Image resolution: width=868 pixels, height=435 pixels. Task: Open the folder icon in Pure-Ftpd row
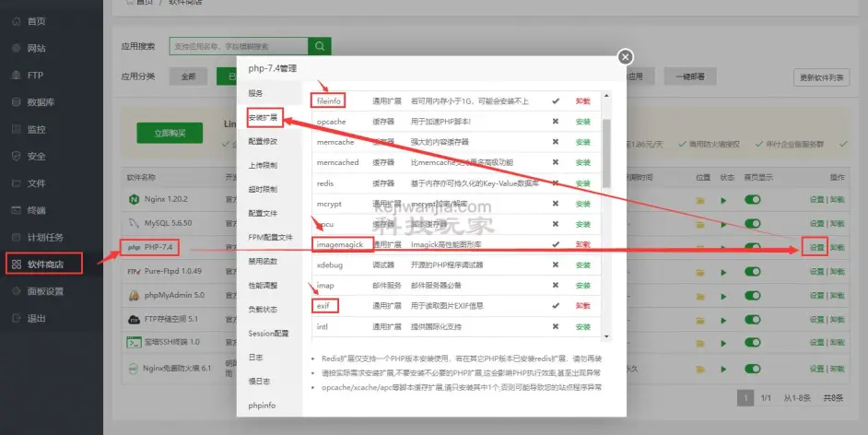click(700, 272)
